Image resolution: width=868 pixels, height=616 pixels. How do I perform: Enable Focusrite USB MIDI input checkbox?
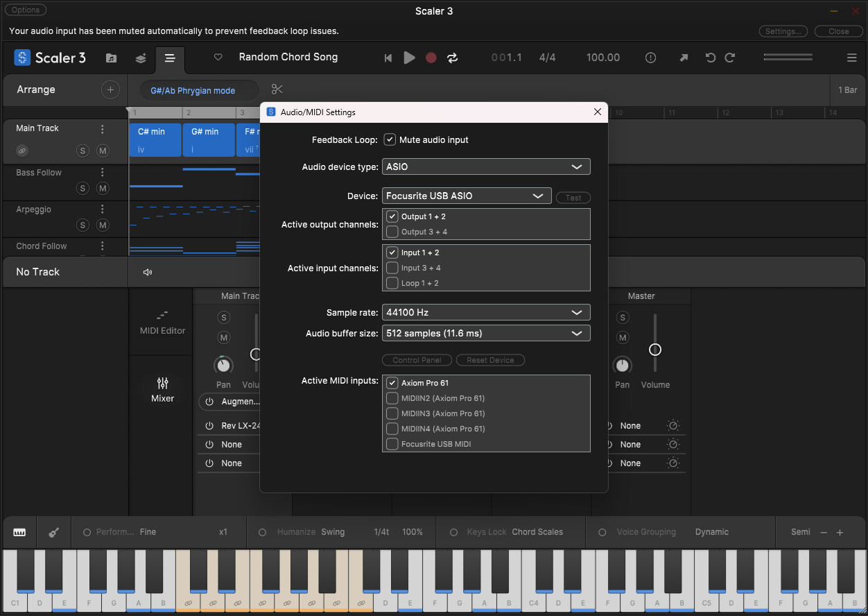point(392,444)
